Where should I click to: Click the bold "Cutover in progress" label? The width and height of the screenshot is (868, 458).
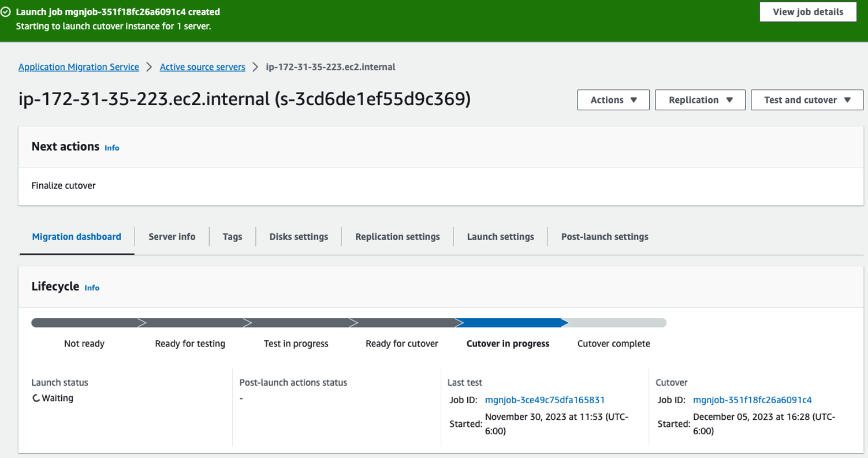point(508,344)
